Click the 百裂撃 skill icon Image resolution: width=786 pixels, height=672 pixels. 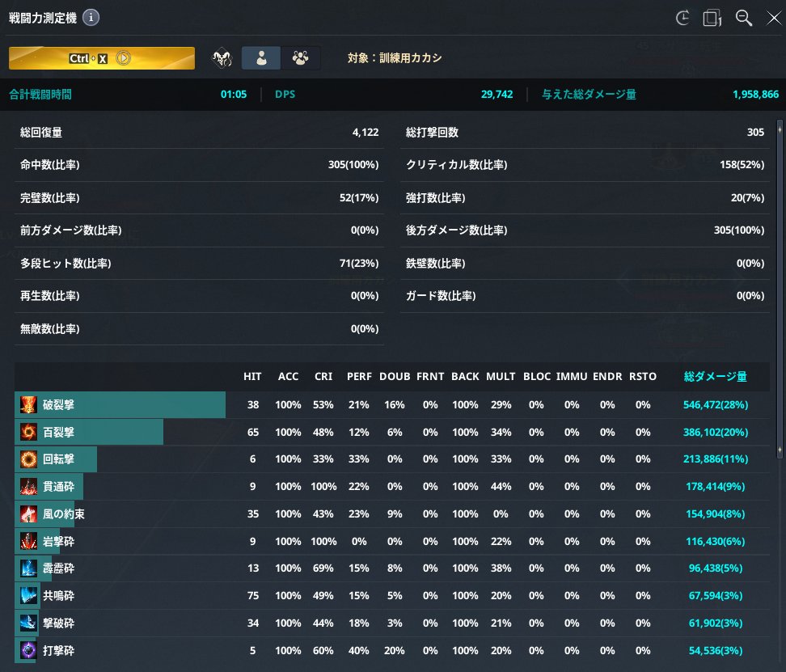(28, 432)
